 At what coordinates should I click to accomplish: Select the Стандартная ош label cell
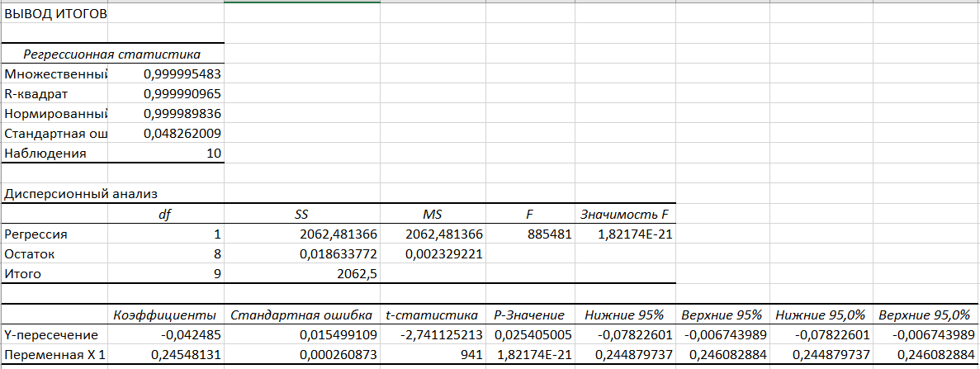point(55,133)
